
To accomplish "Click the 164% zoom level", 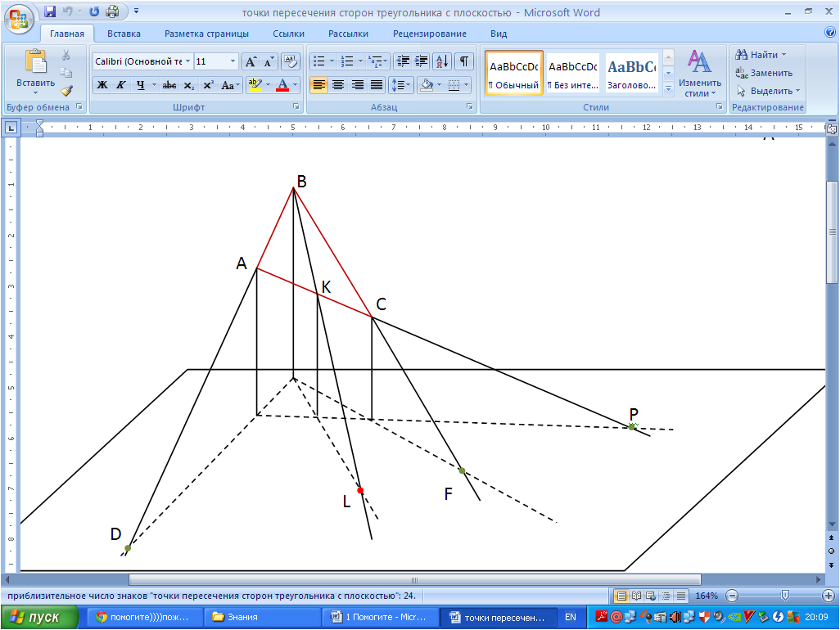I will click(707, 596).
